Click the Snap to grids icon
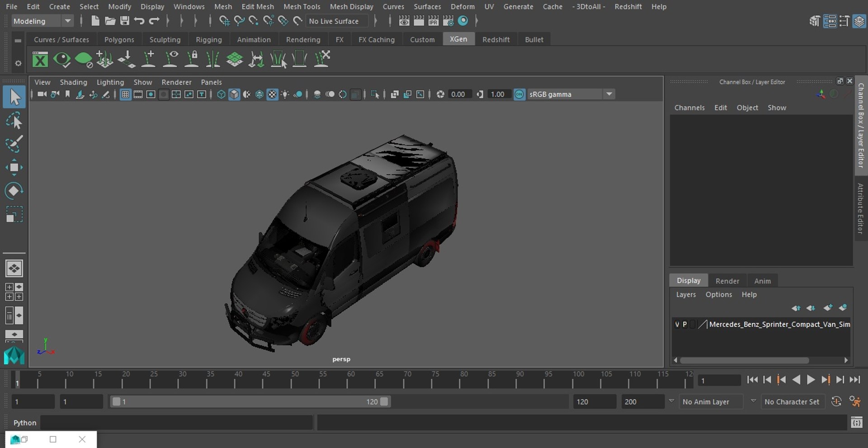This screenshot has height=448, width=868. pos(224,21)
